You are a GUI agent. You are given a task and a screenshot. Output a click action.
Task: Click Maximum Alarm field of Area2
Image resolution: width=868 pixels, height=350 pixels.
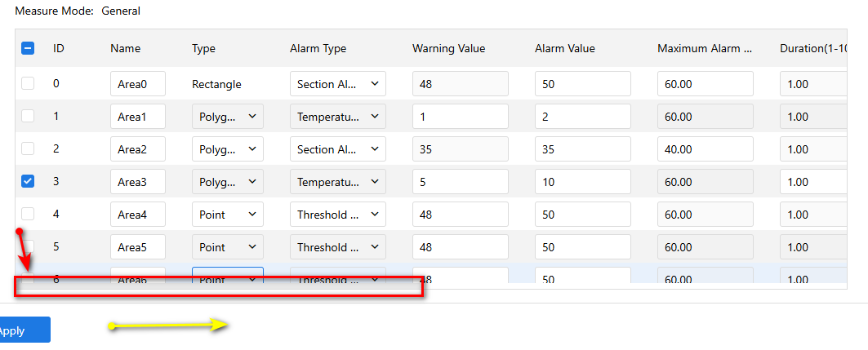pos(706,149)
